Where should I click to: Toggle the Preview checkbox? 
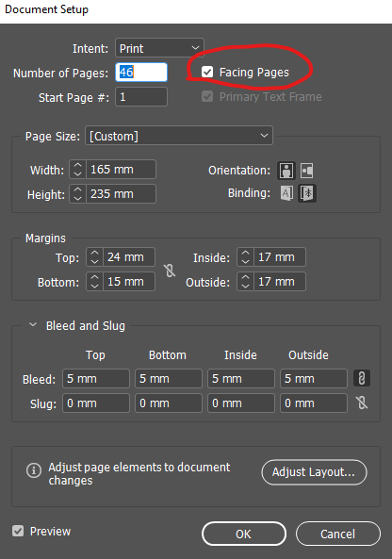tap(18, 531)
